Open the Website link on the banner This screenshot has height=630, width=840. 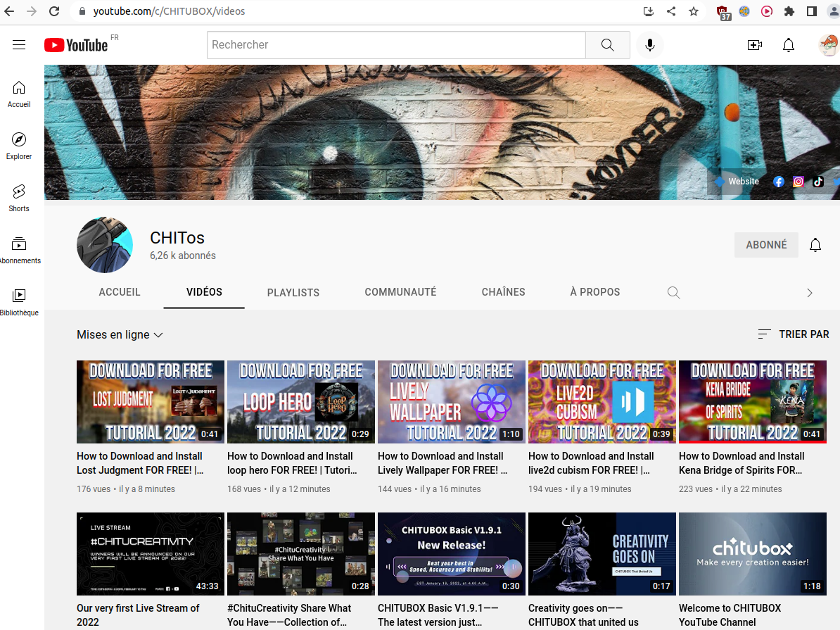coord(737,182)
